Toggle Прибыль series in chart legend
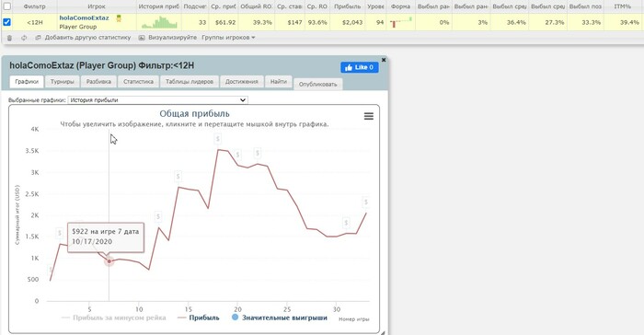 tap(199, 318)
